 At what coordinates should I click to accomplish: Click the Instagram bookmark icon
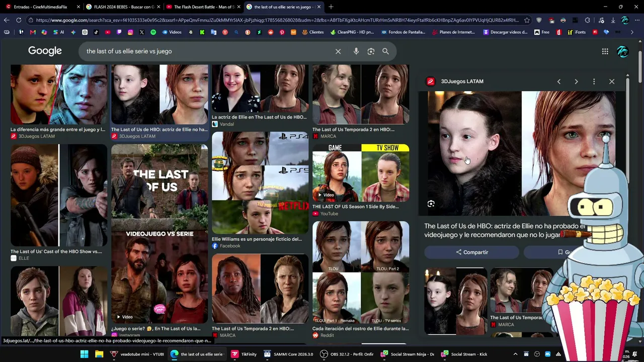(x=130, y=32)
